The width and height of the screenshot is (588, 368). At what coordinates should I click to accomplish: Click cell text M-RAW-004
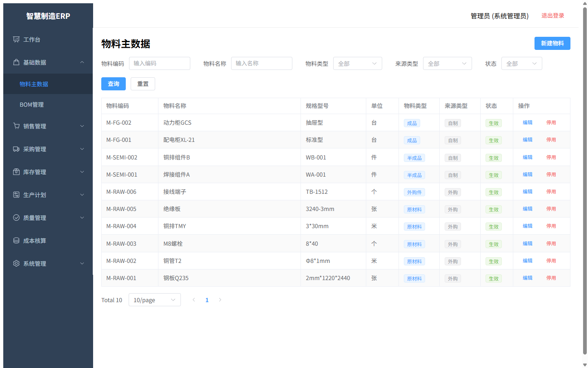point(121,226)
